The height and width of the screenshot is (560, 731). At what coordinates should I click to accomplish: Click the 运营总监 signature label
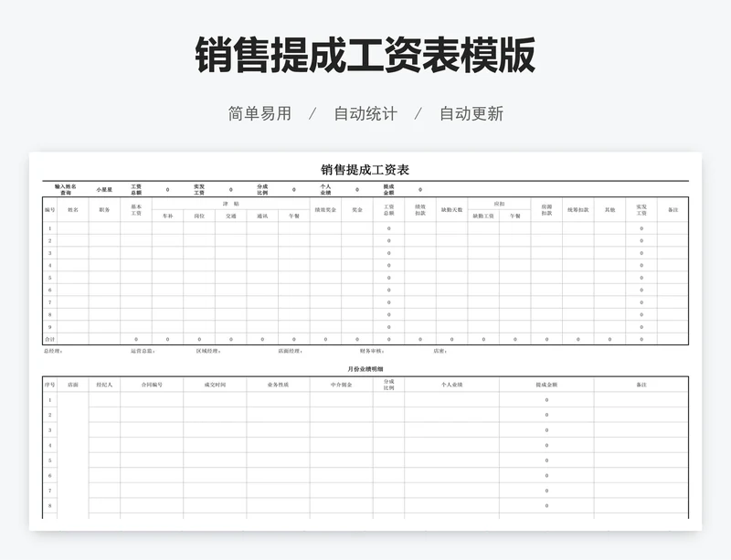click(x=143, y=351)
